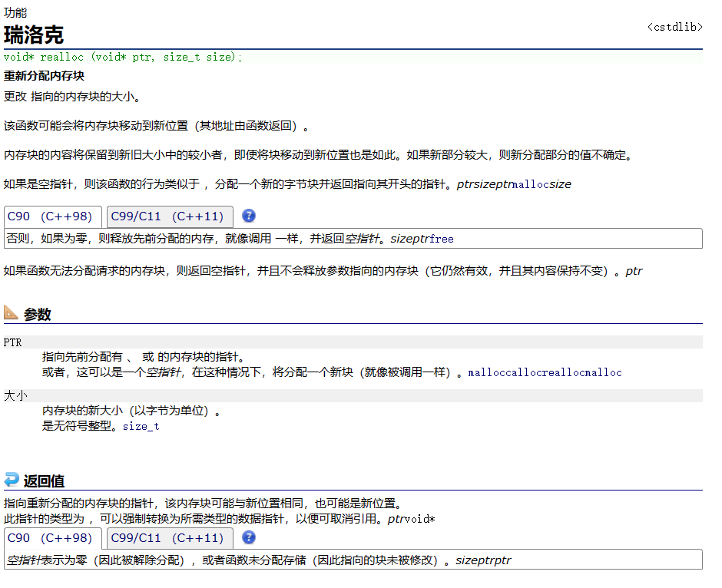The image size is (722, 588).
Task: Click the help icon in the 返回值 section
Action: 249,537
